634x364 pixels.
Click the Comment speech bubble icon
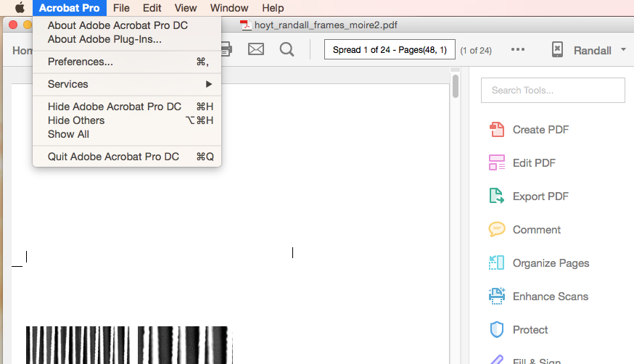(x=496, y=229)
